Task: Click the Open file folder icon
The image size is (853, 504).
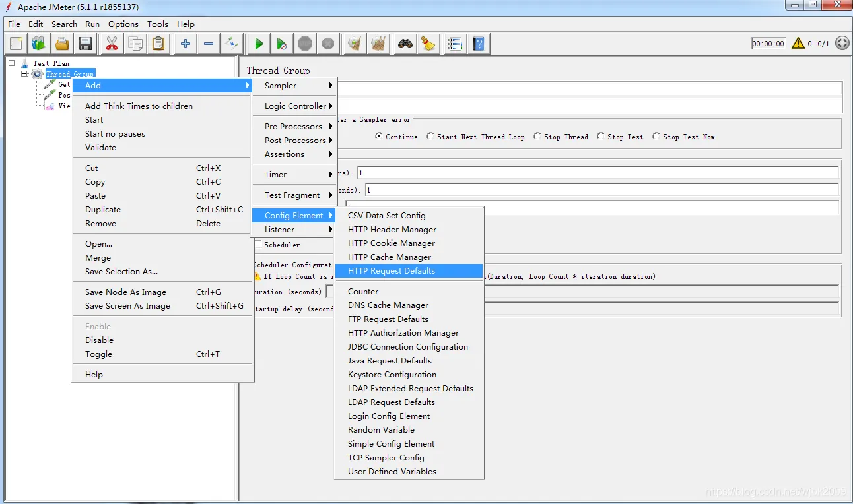Action: point(62,44)
